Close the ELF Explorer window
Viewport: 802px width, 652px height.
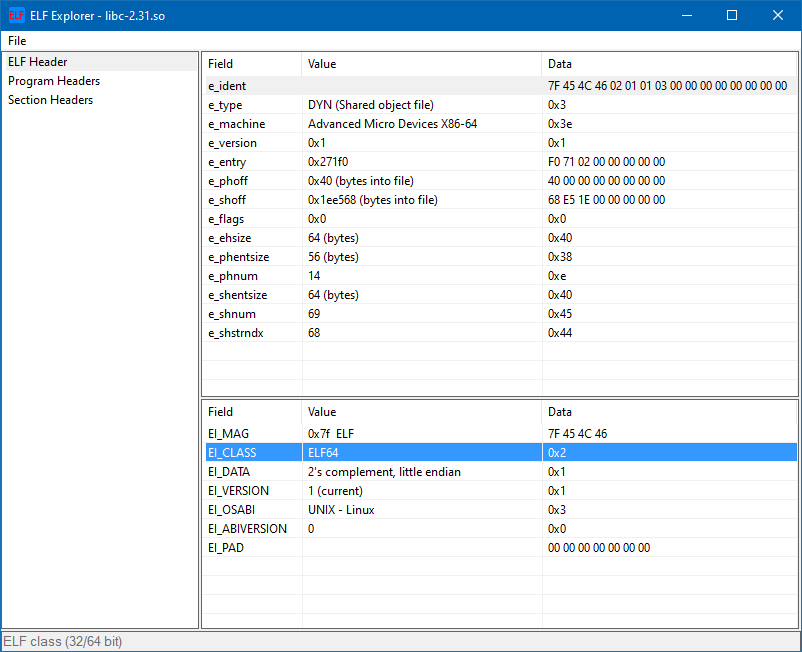(777, 15)
